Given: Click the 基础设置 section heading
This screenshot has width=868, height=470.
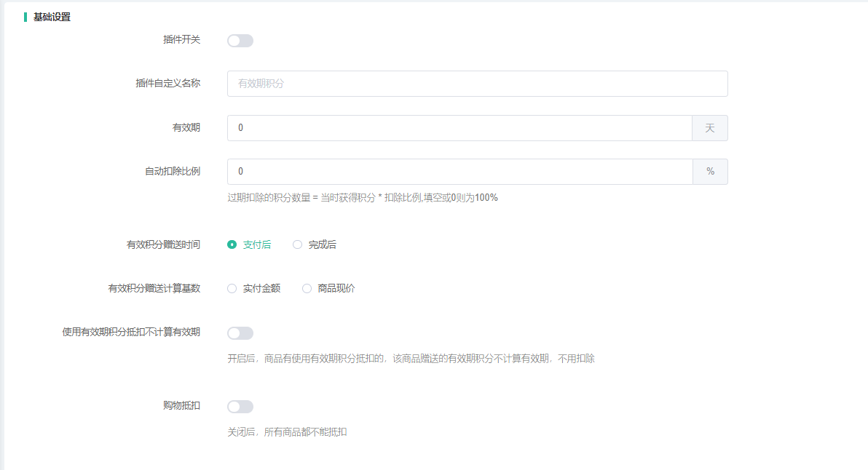Looking at the screenshot, I should (52, 17).
